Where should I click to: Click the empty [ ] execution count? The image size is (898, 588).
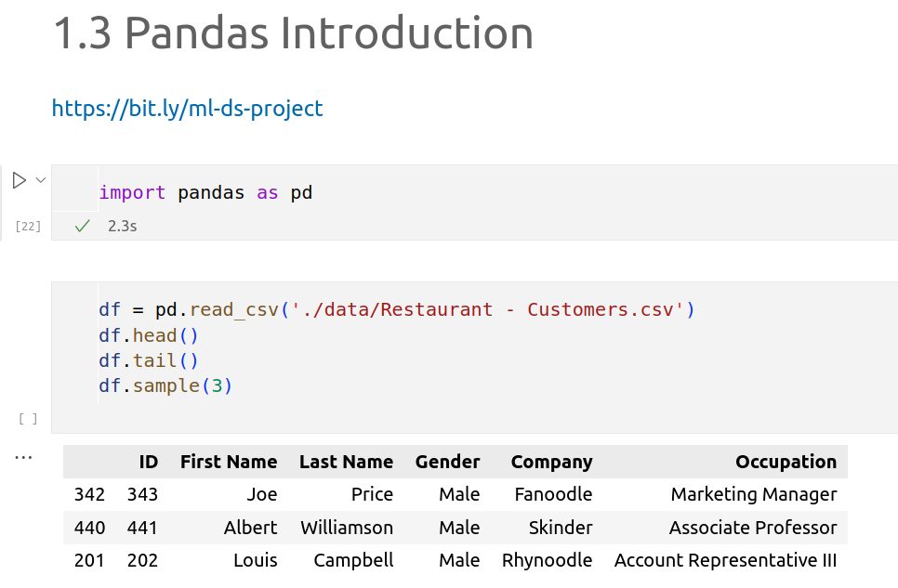click(28, 419)
